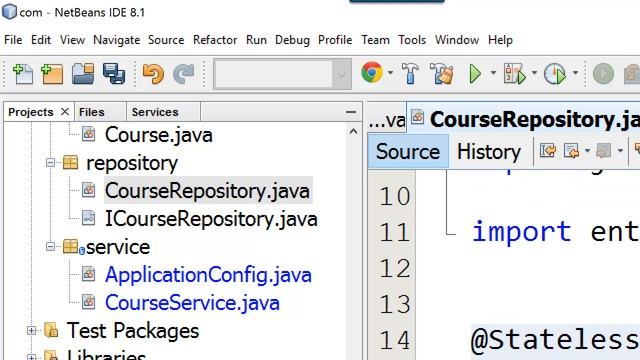
Task: Open the Source menu
Action: 166,40
